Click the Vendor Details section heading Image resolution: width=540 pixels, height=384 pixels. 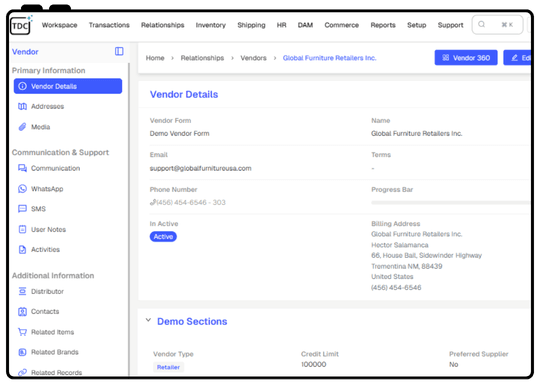[184, 94]
